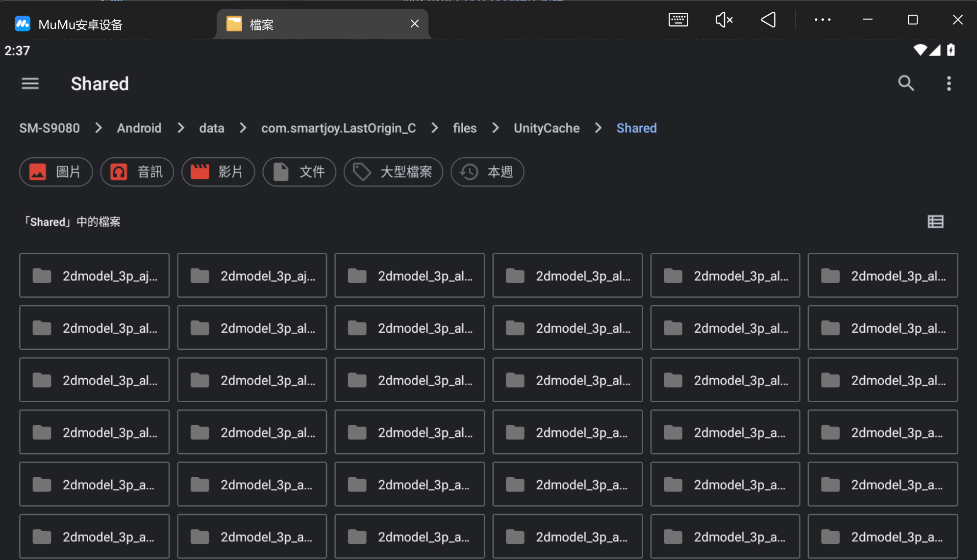Filter by 文件 documents chip
Viewport: 977px width, 560px height.
pyautogui.click(x=299, y=172)
